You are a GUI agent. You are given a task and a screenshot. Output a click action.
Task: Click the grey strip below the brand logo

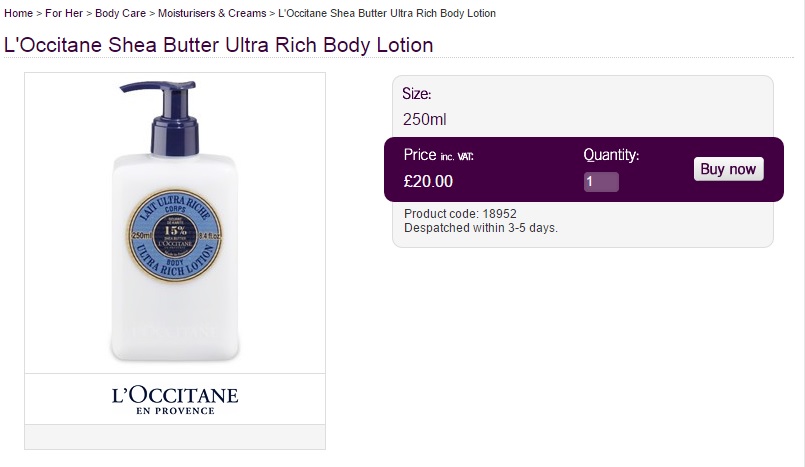[175, 437]
